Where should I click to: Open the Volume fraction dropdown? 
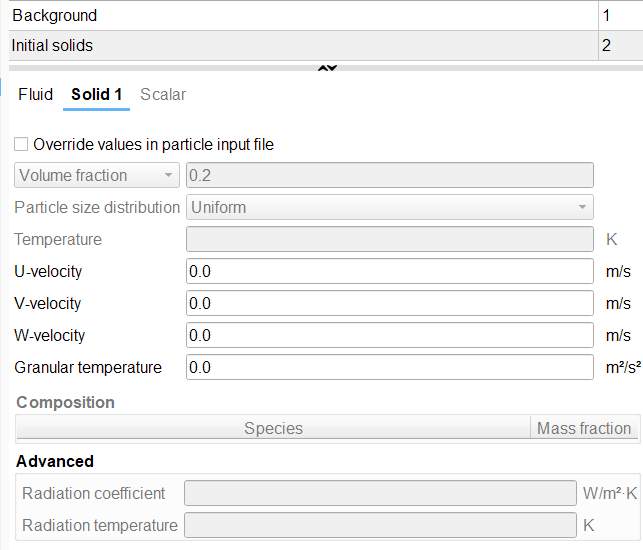point(97,175)
